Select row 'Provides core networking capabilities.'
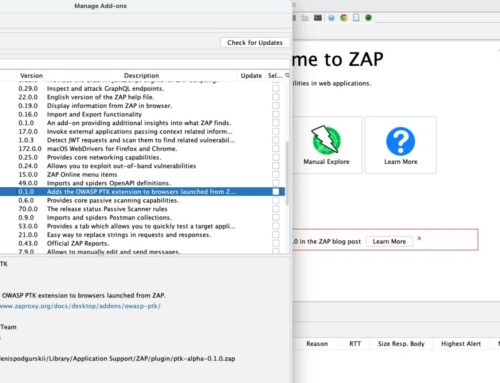 pyautogui.click(x=142, y=157)
